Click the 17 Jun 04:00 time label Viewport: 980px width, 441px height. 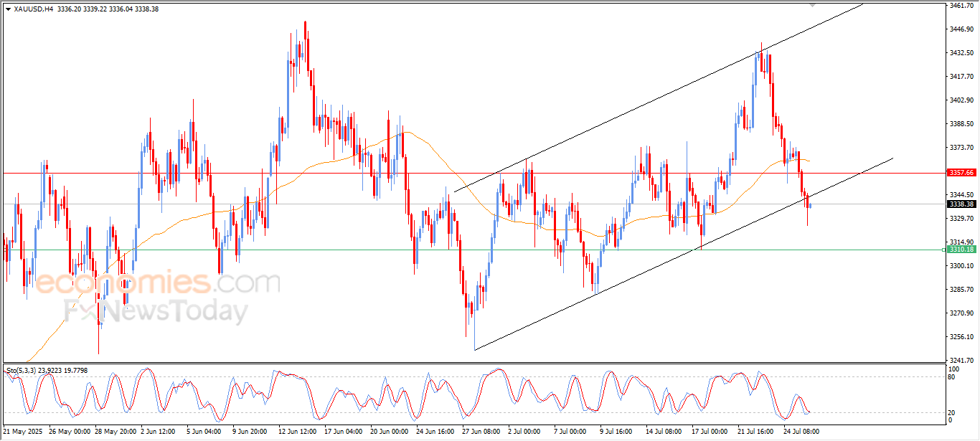[x=345, y=432]
